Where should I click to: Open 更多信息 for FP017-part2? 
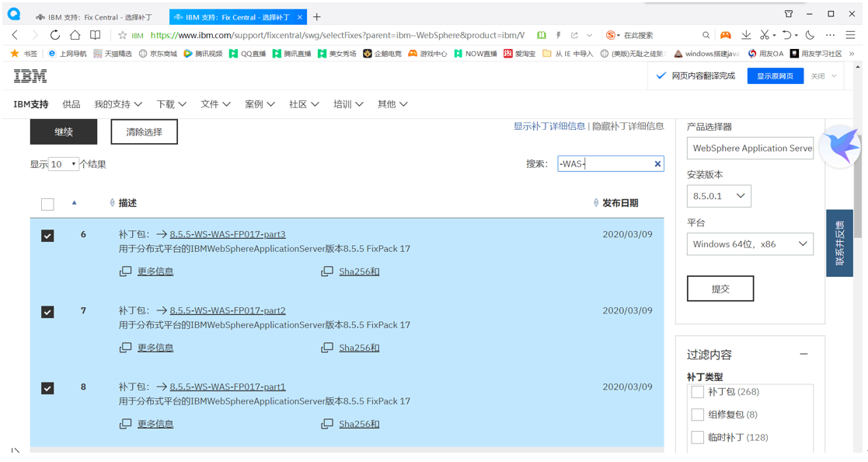(x=155, y=348)
